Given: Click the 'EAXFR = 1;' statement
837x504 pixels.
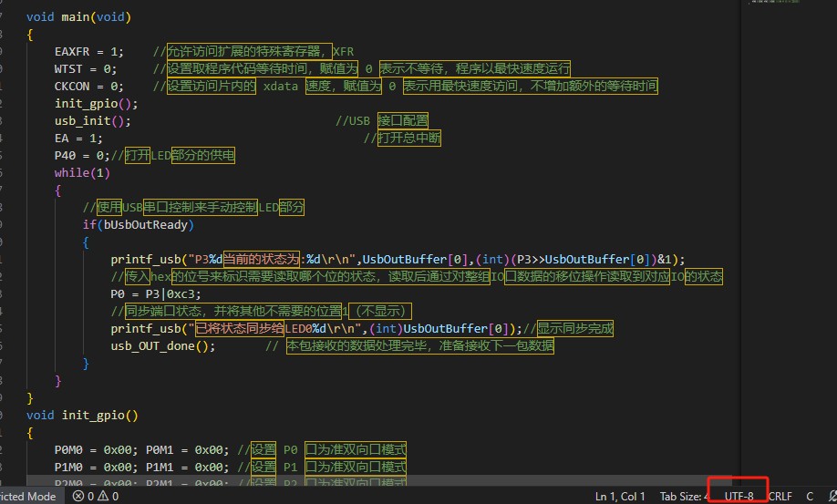Looking at the screenshot, I should tap(88, 52).
